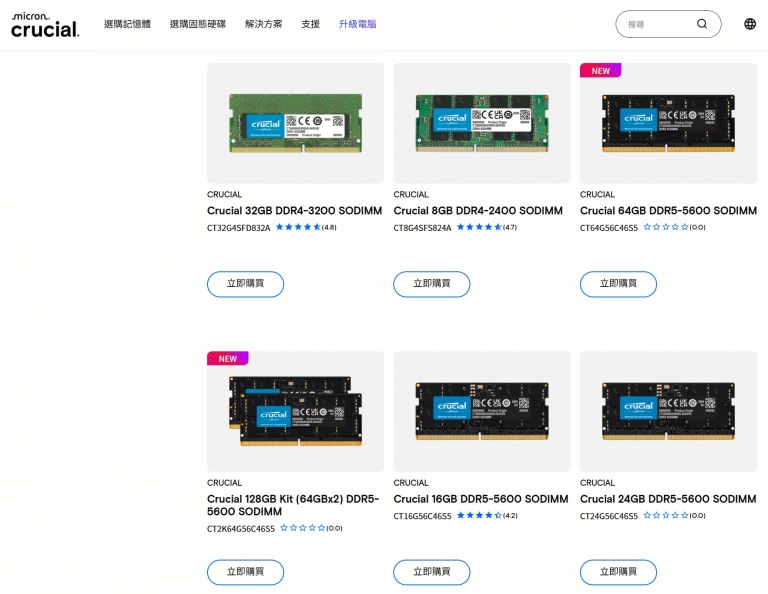Click the 4.7 star rating of CT8G4SFS824A
Image resolution: width=768 pixels, height=594 pixels.
[x=487, y=227]
